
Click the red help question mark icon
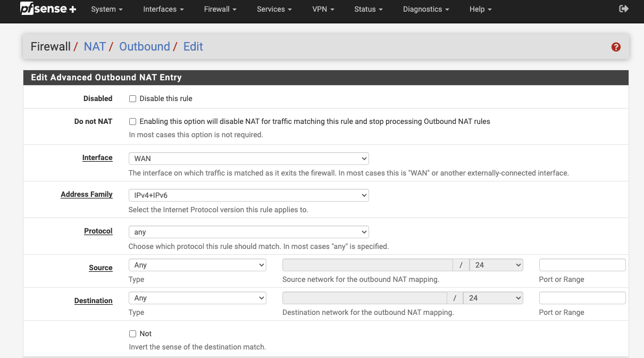click(616, 47)
